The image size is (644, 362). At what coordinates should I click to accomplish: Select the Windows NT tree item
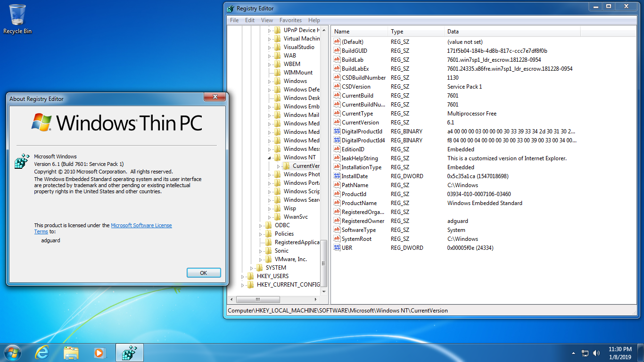pos(300,157)
